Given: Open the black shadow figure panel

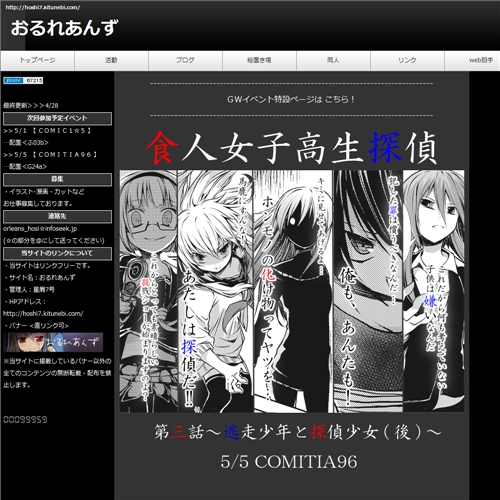Looking at the screenshot, I should tap(293, 291).
